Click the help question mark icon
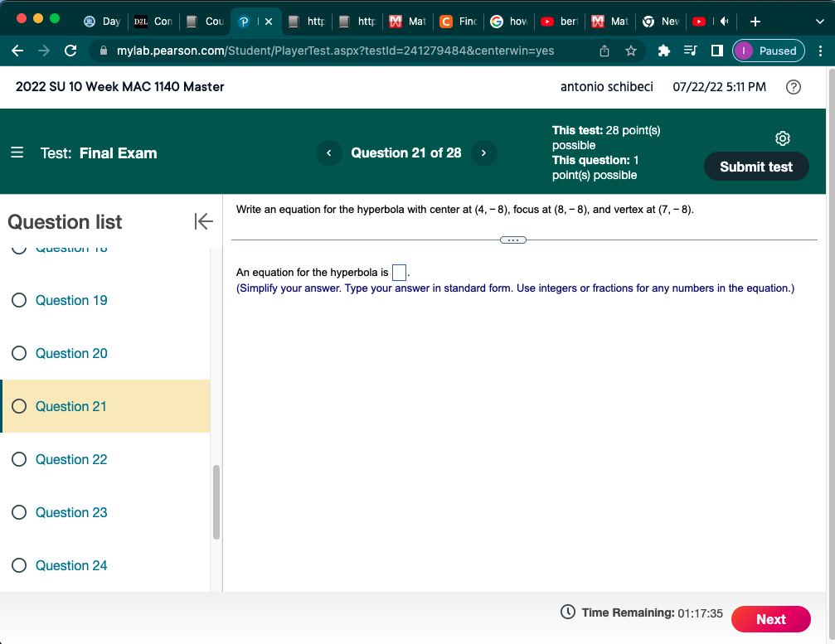 point(793,86)
